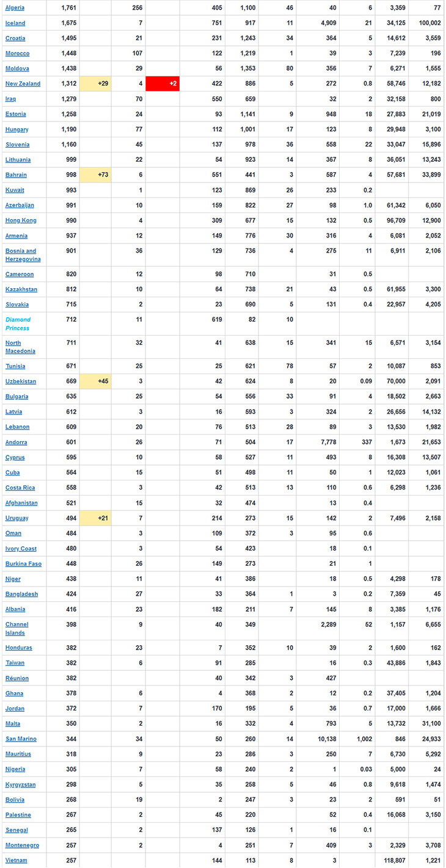Open the Costa Rica link
The width and height of the screenshot is (446, 868).
(21, 488)
